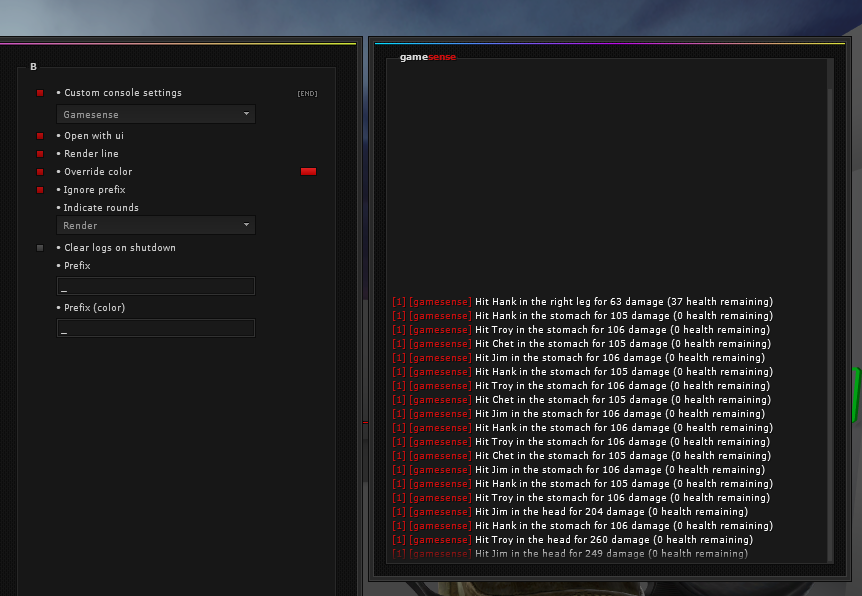Viewport: 862px width, 596px height.
Task: Toggle the Ignore prefix checkbox
Action: (40, 190)
